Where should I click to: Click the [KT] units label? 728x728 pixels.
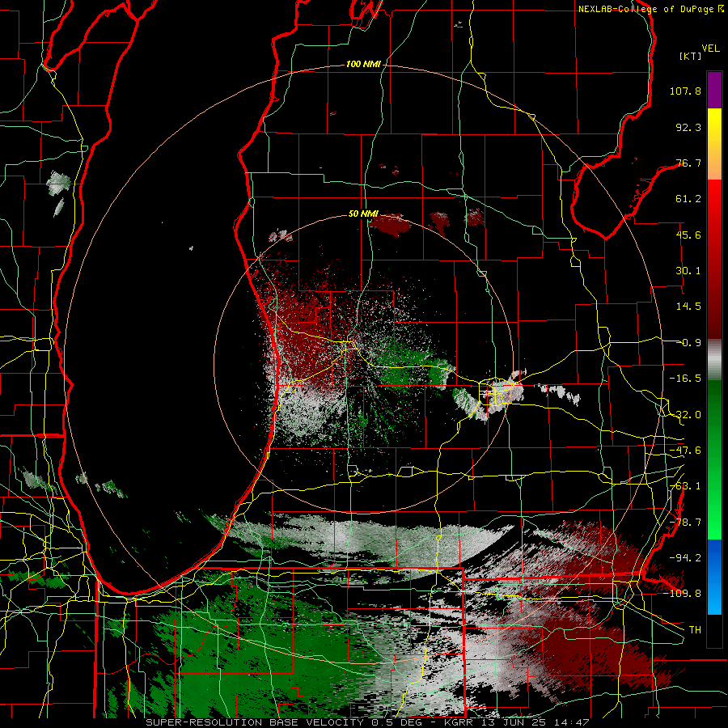coord(690,56)
